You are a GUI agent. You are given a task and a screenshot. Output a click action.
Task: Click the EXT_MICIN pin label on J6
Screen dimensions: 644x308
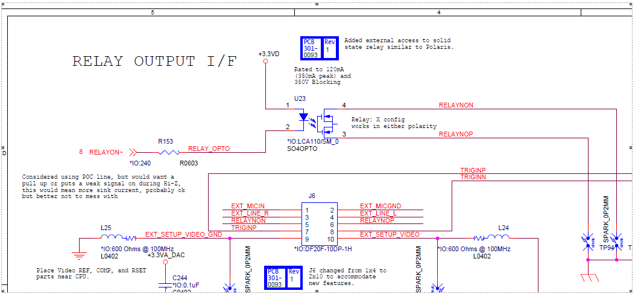(248, 207)
